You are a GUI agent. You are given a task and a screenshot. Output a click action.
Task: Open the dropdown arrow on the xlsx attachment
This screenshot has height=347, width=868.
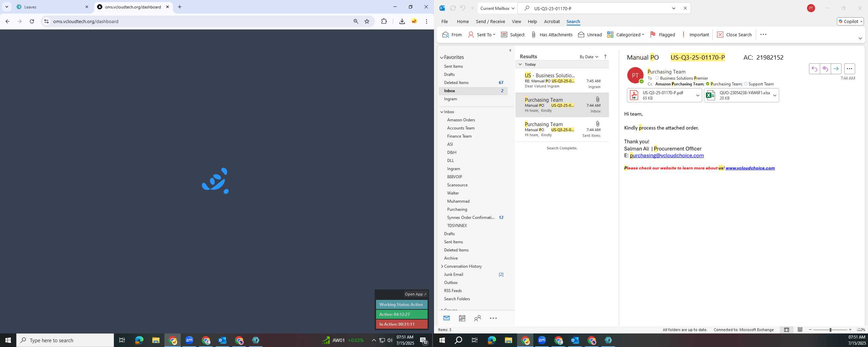775,95
